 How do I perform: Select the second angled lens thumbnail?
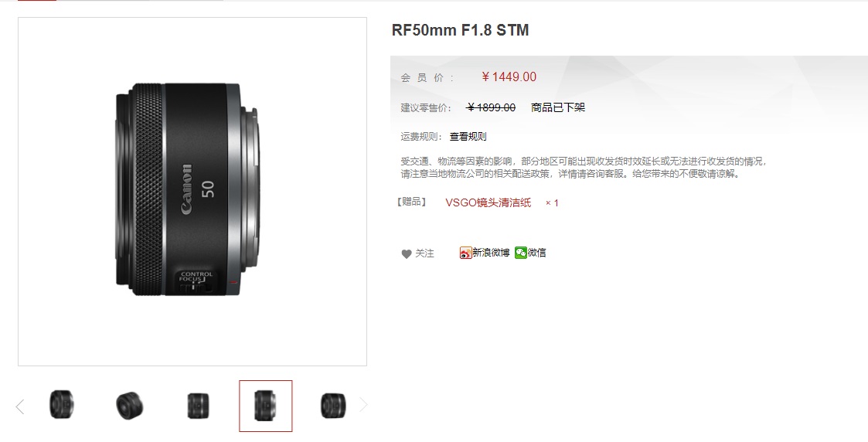click(130, 406)
